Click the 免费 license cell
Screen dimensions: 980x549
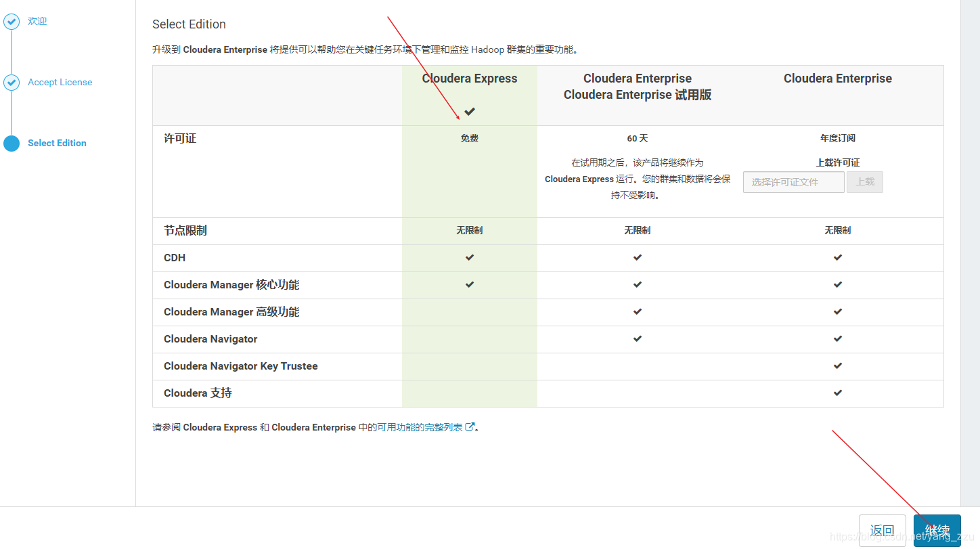[470, 138]
